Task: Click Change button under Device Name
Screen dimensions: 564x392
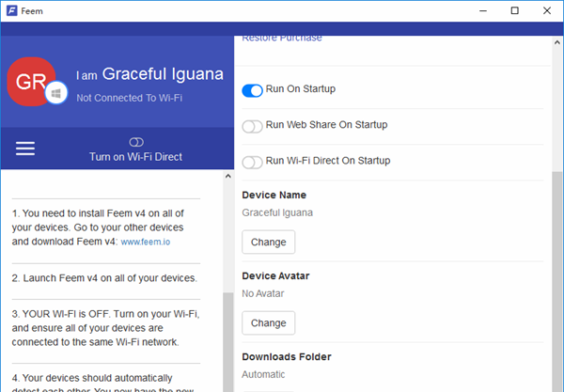Action: click(x=268, y=242)
